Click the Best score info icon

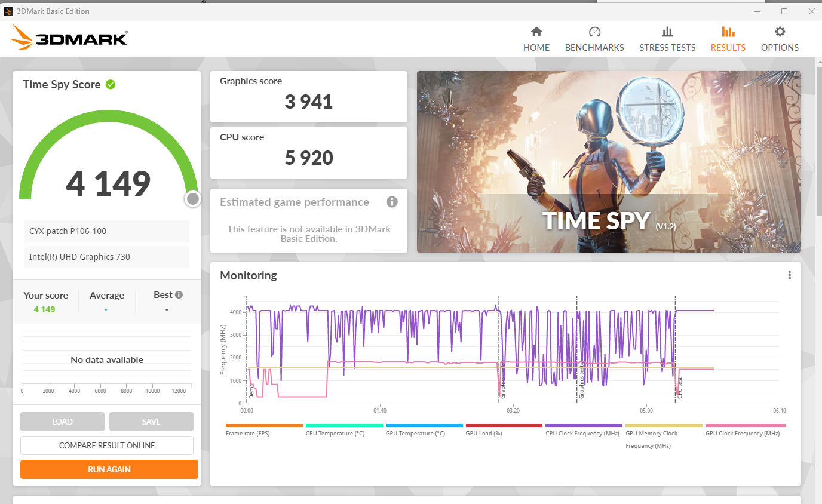[179, 294]
